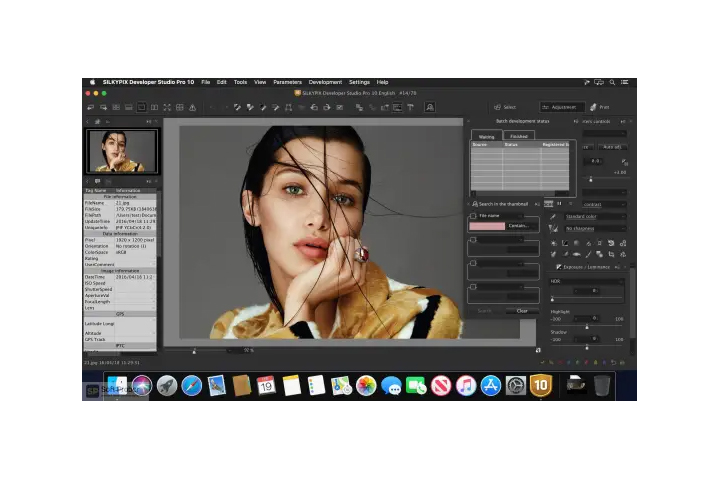Click the white balance eyedropper icon
Image resolution: width=720 pixels, height=480 pixels.
(553, 216)
